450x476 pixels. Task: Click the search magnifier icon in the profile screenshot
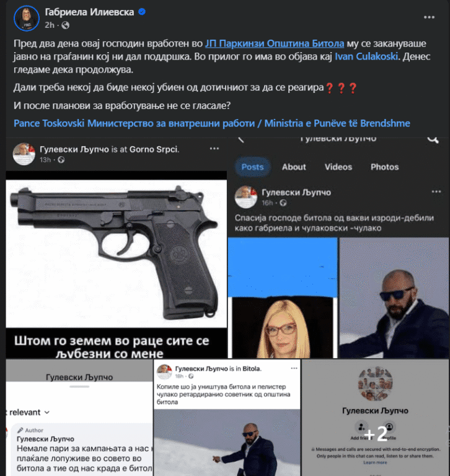[433, 139]
